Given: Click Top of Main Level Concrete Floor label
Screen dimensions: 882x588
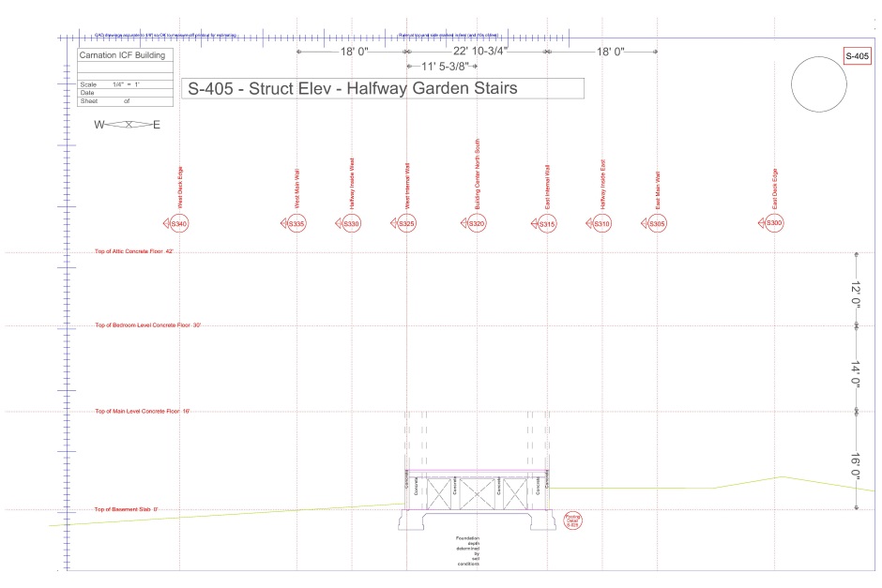Looking at the screenshot, I should point(143,411).
